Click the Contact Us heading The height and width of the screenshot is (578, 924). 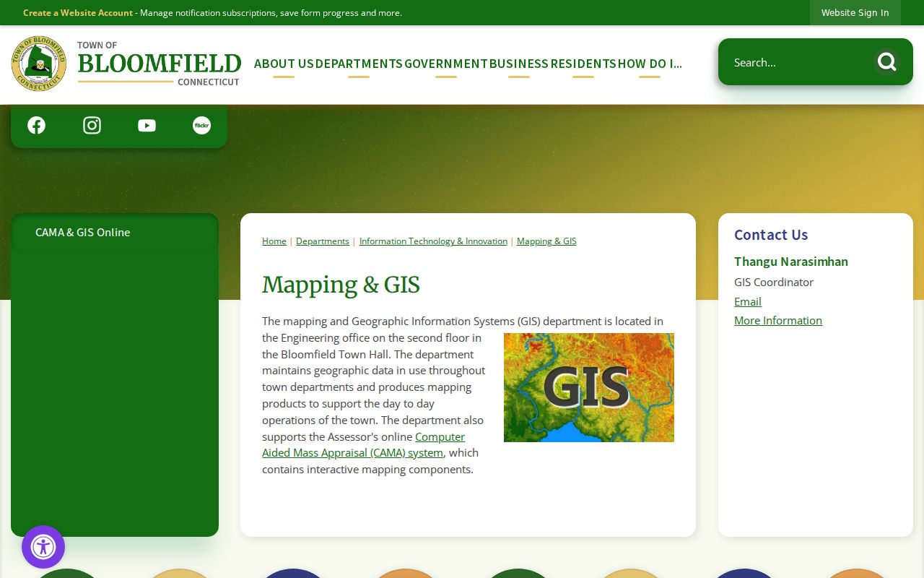(x=771, y=235)
